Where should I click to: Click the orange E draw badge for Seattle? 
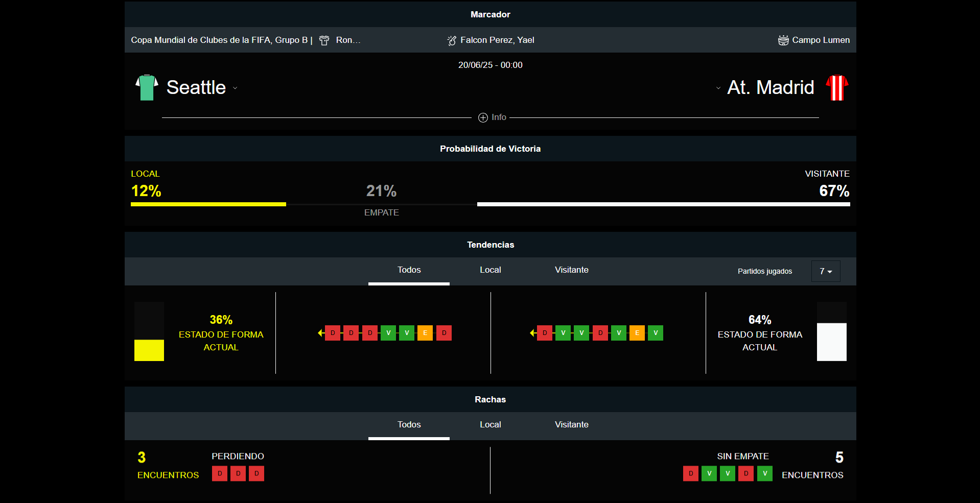point(425,333)
